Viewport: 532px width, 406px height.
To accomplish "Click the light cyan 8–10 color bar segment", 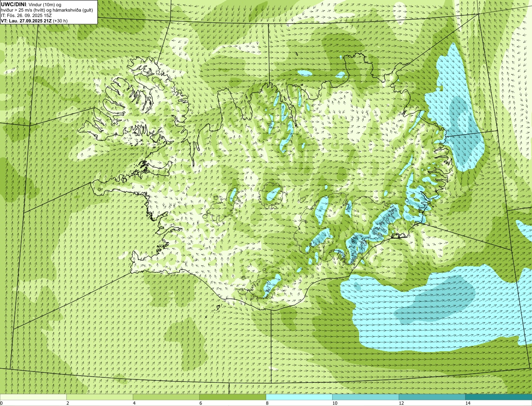I will (x=299, y=397).
